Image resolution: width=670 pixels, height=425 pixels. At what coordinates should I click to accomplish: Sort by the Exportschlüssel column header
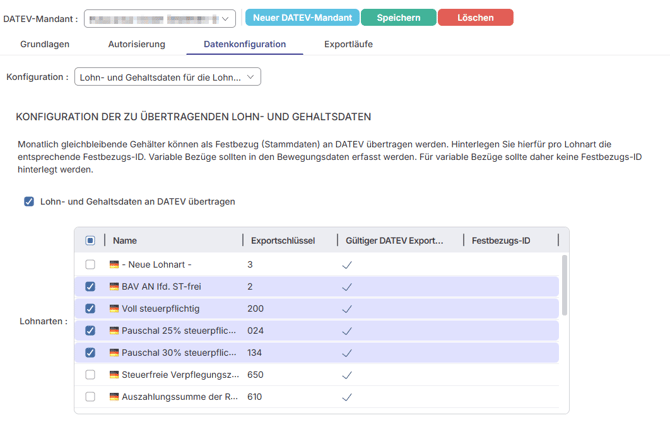point(283,240)
